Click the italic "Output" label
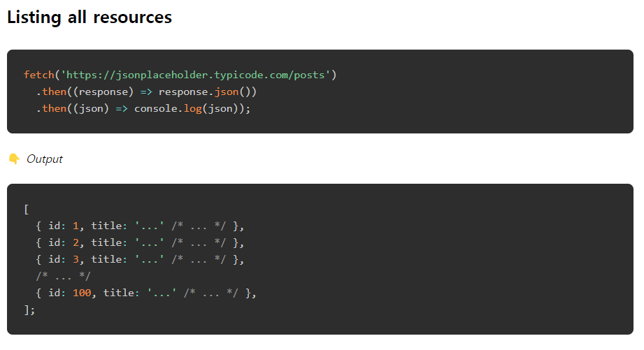The width and height of the screenshot is (644, 350). tap(44, 159)
